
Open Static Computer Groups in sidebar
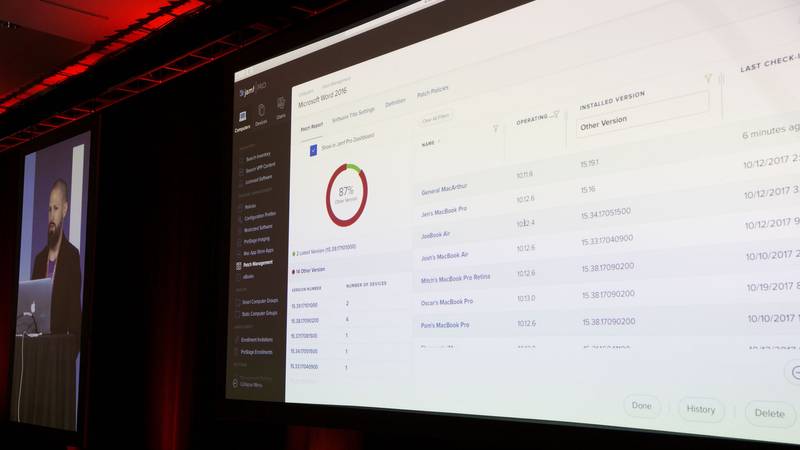pyautogui.click(x=259, y=313)
